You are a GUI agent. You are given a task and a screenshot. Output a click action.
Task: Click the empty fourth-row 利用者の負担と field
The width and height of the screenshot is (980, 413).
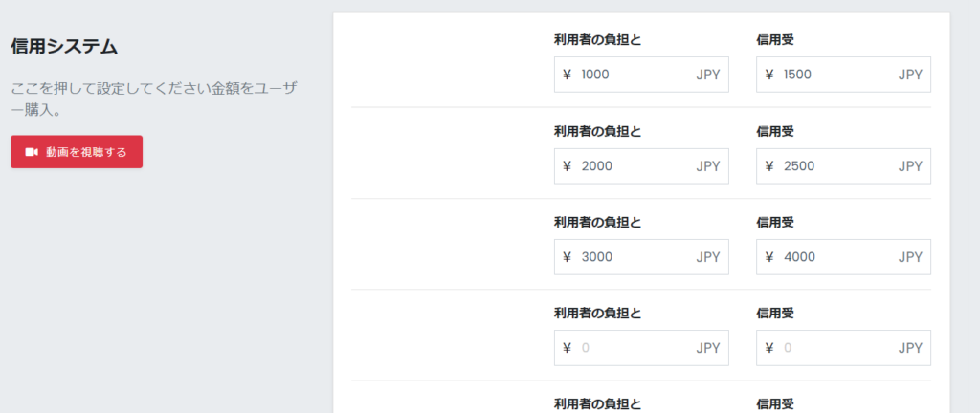(x=641, y=348)
